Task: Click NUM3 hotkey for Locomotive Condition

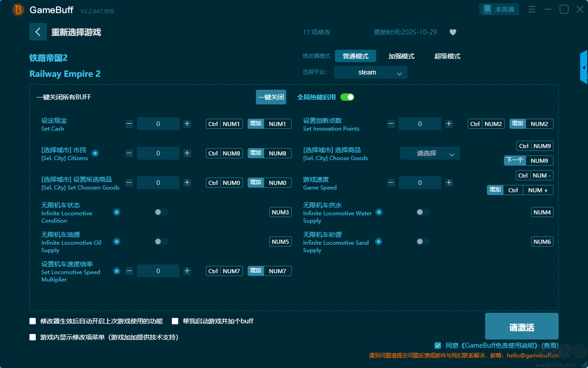Action: point(280,212)
